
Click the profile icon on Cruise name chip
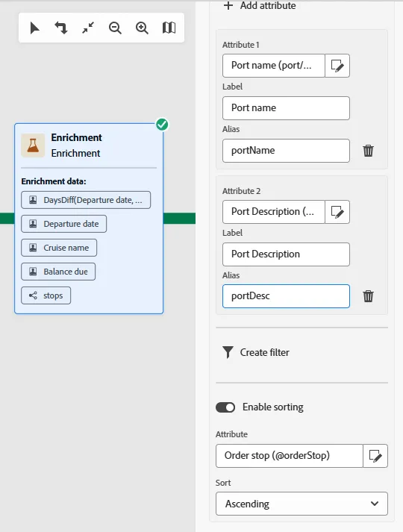33,248
